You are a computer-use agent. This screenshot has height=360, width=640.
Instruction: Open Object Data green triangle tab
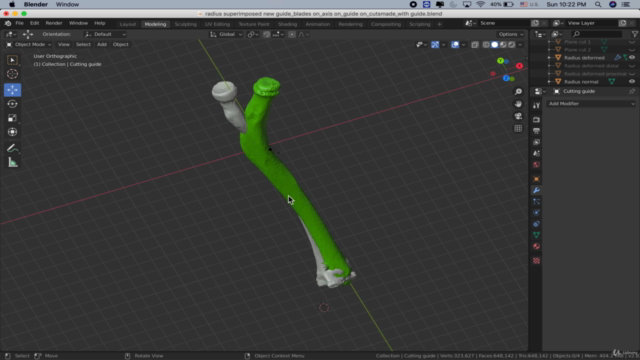point(536,235)
